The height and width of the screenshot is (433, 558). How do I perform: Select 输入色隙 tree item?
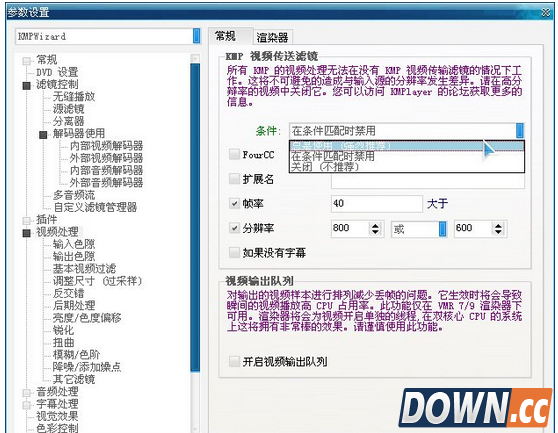(74, 244)
